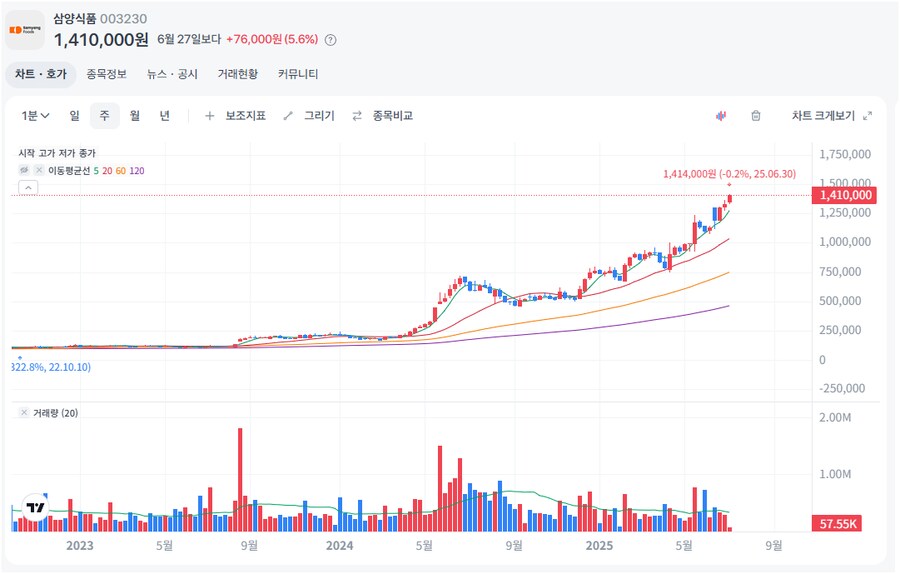Click the +76,000원 (5.6%) change text
Image resolution: width=900 pixels, height=574 pixels.
[x=272, y=40]
